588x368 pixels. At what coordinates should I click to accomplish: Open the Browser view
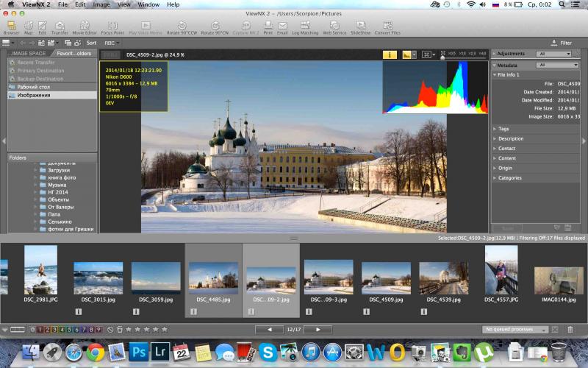[12, 28]
